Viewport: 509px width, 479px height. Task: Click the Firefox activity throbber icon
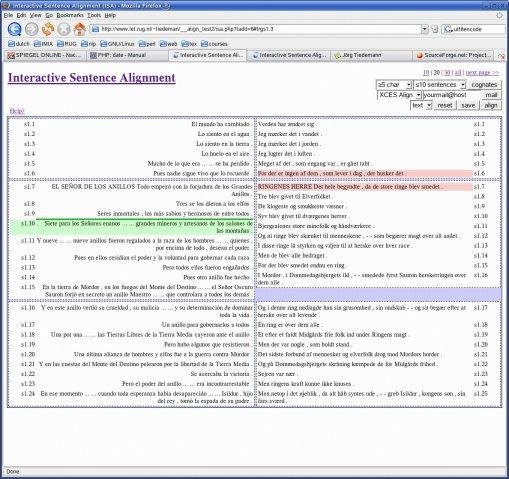click(x=499, y=15)
